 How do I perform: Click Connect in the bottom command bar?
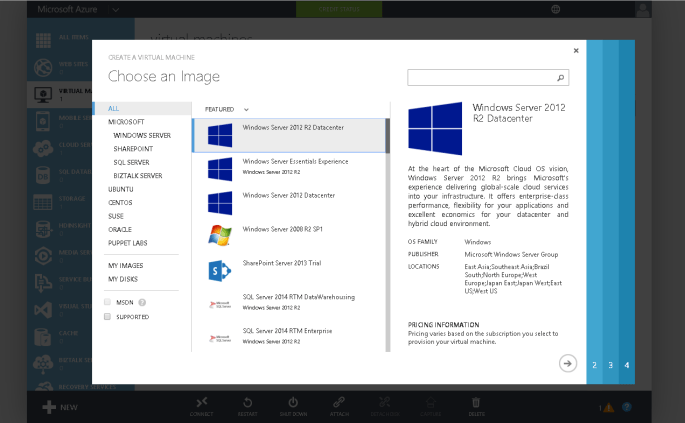[x=201, y=406]
